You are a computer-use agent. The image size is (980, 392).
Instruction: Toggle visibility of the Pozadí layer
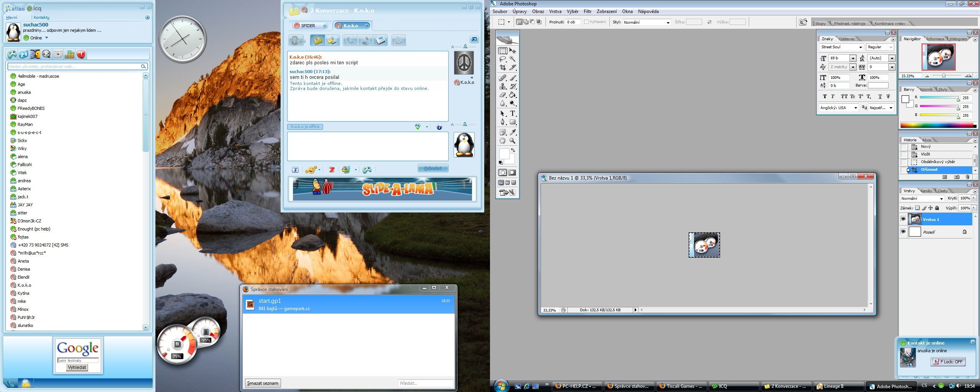pos(903,232)
